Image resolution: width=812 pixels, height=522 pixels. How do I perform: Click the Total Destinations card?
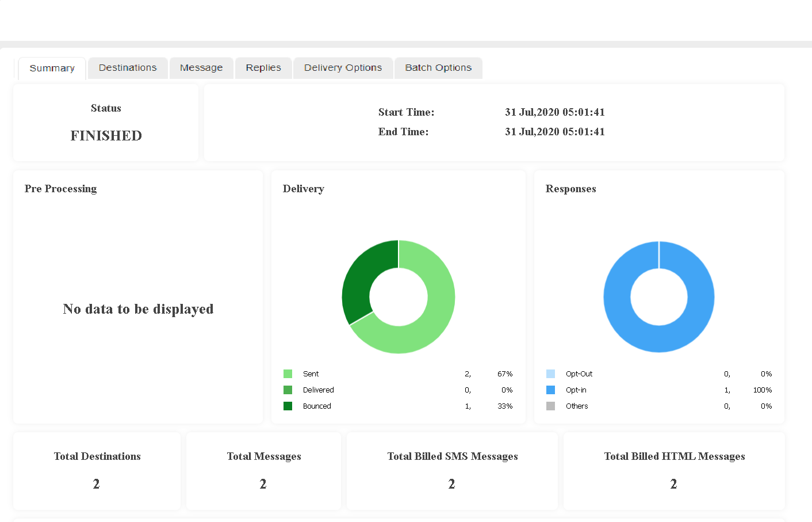coord(97,471)
